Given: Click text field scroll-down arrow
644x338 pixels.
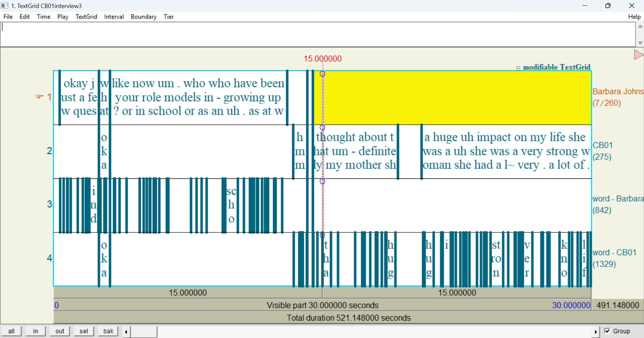Looking at the screenshot, I should 640,43.
